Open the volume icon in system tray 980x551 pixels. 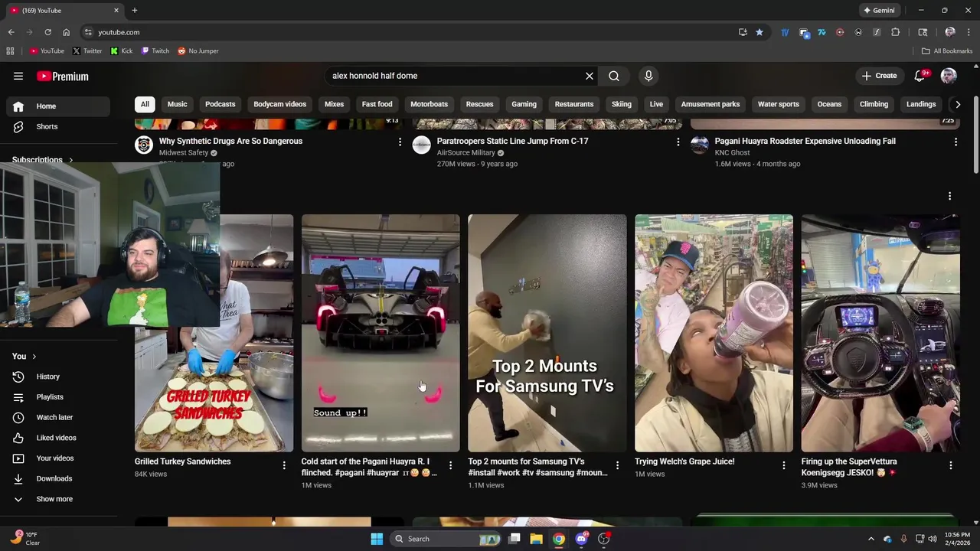pyautogui.click(x=932, y=539)
